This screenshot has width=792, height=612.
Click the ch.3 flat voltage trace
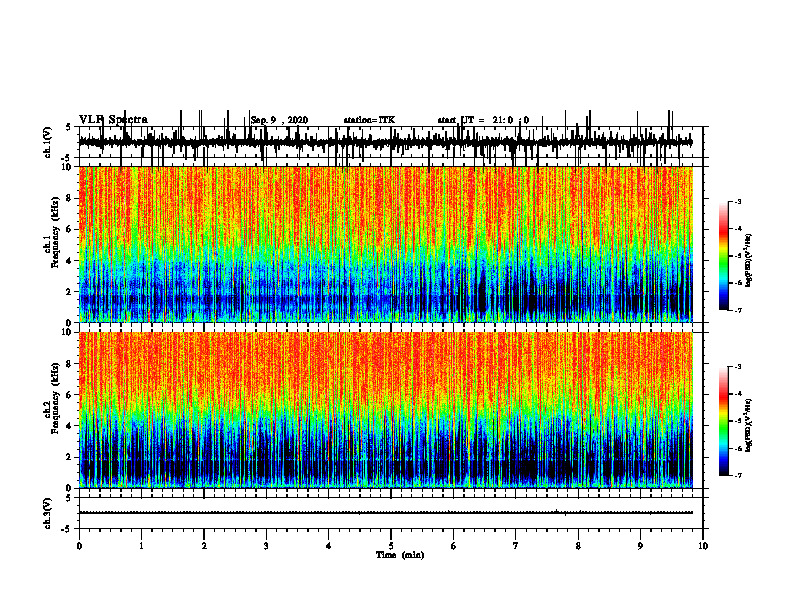pos(386,513)
